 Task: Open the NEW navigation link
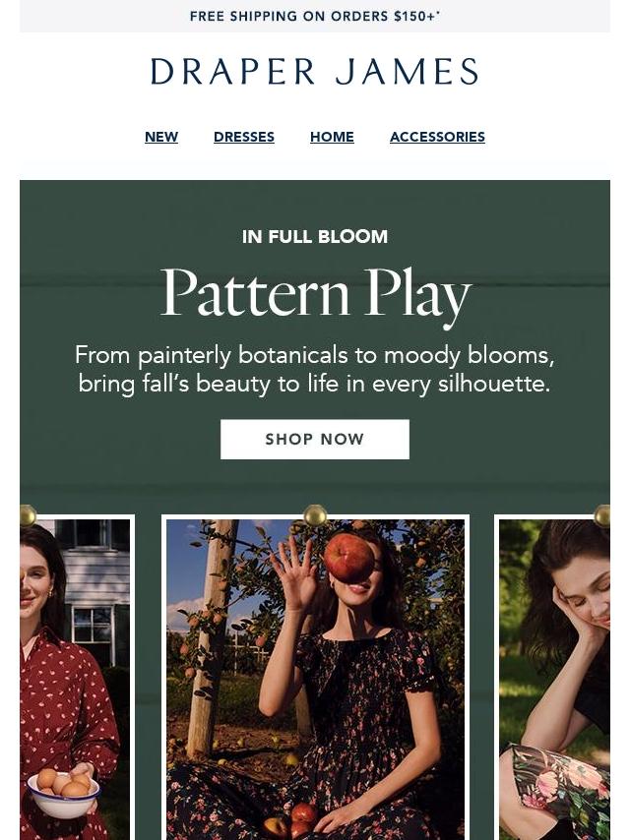(161, 137)
